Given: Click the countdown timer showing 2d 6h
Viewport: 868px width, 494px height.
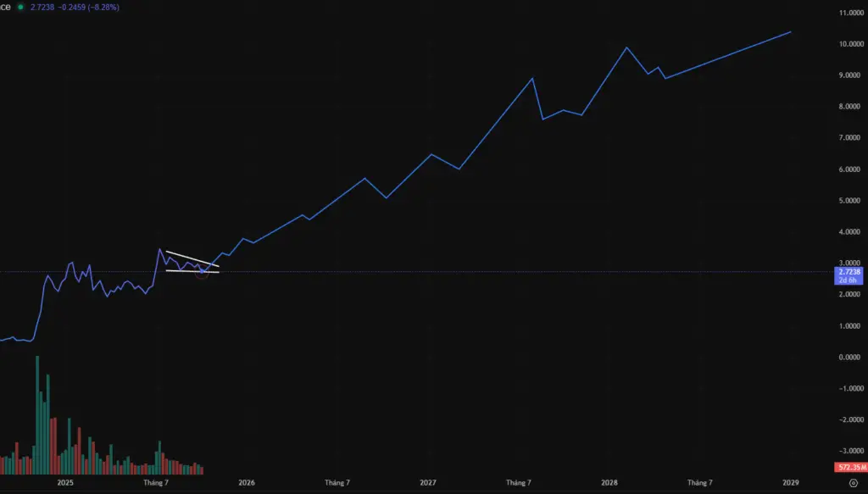Looking at the screenshot, I should coord(848,280).
